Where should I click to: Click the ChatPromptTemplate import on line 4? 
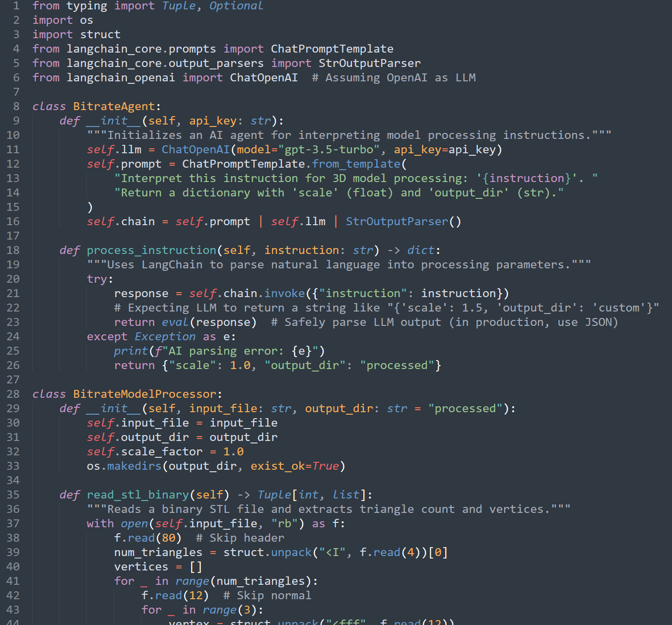(332, 49)
